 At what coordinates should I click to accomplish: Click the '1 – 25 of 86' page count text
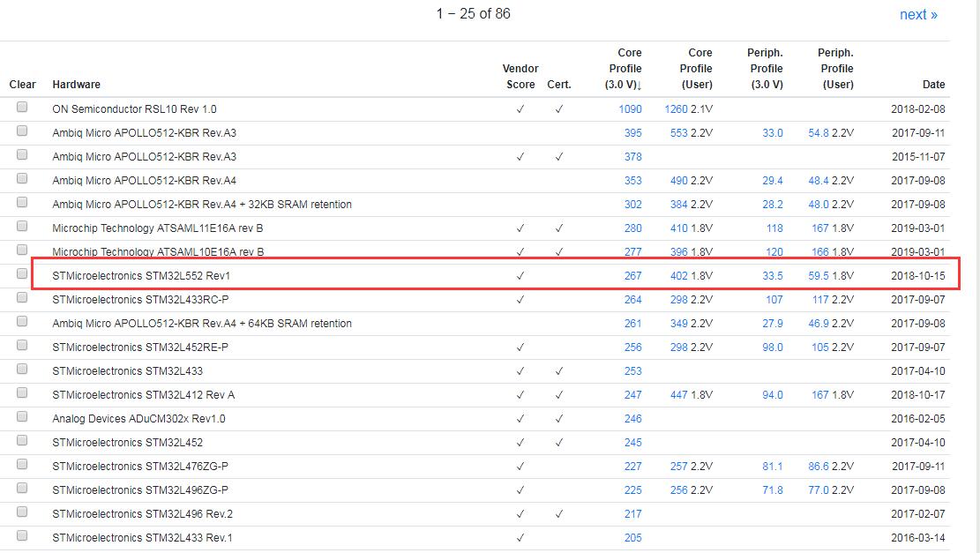pos(473,13)
